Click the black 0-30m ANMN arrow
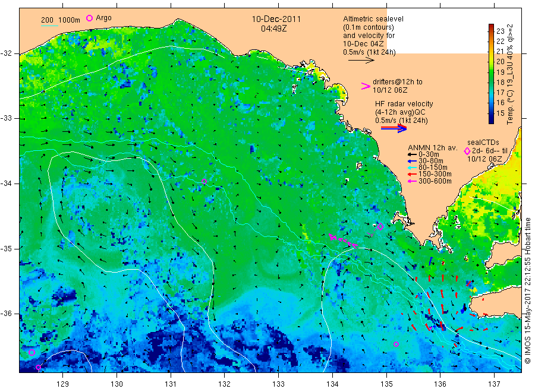 [x=412, y=155]
